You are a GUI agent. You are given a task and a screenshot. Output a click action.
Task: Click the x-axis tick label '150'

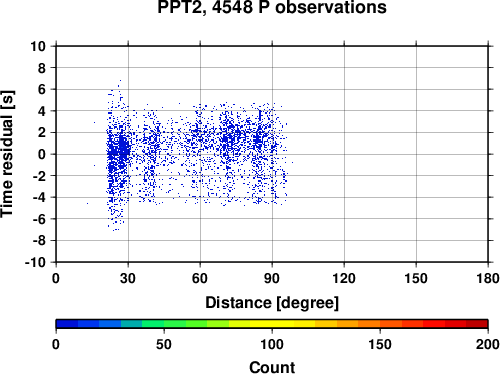point(416,278)
